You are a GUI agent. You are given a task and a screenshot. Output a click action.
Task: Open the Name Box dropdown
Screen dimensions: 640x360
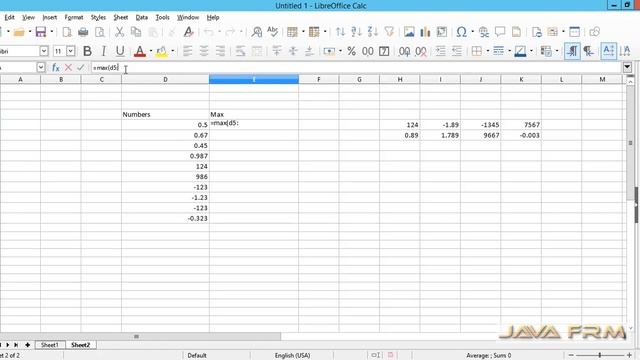point(40,67)
